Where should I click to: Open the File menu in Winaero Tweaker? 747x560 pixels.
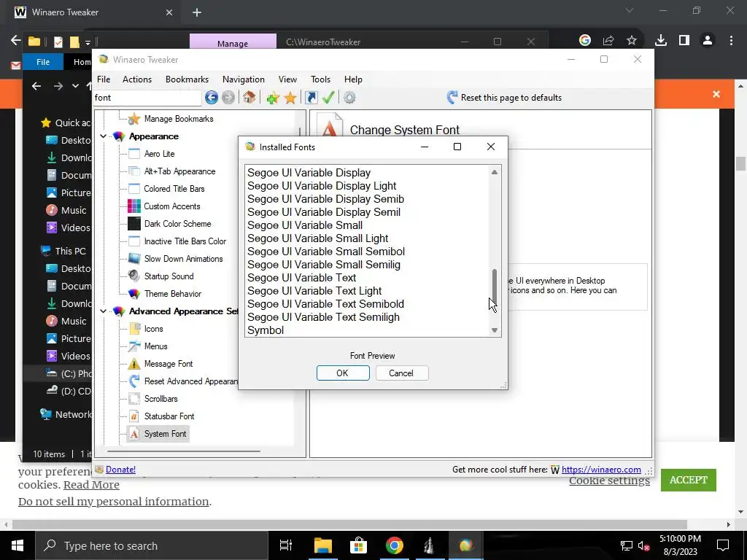pos(104,79)
